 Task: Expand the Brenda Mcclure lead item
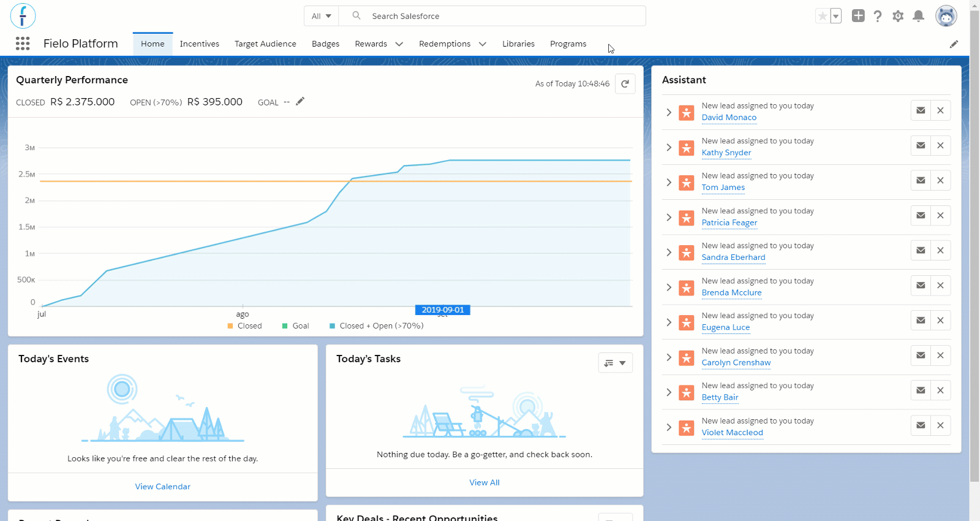[x=669, y=287]
